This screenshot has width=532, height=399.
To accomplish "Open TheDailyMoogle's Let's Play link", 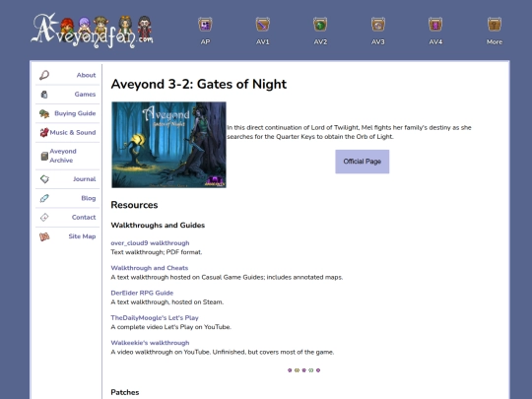I will pyautogui.click(x=155, y=318).
